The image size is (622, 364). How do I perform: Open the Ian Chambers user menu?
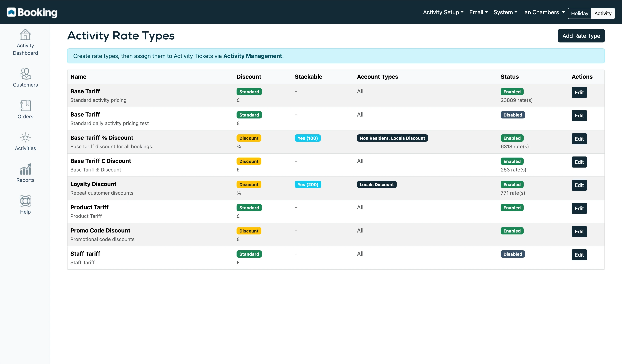coord(544,12)
